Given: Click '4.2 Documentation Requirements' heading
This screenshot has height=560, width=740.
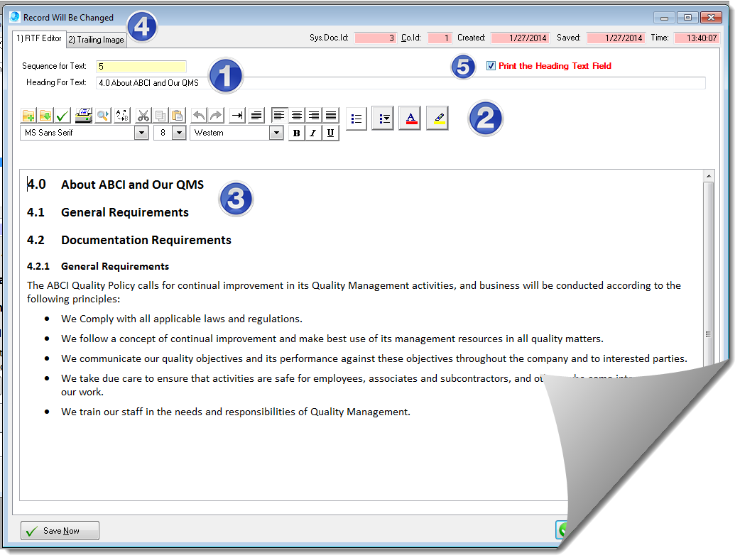Looking at the screenshot, I should [129, 240].
